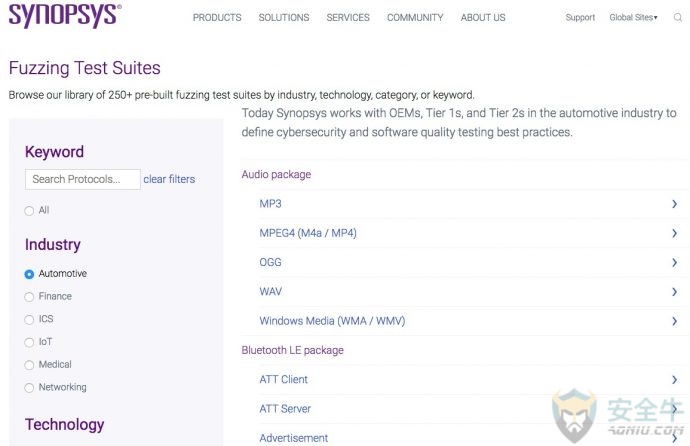
Task: Click chevron beside Windows Media (WMA / WMV)
Action: (674, 321)
